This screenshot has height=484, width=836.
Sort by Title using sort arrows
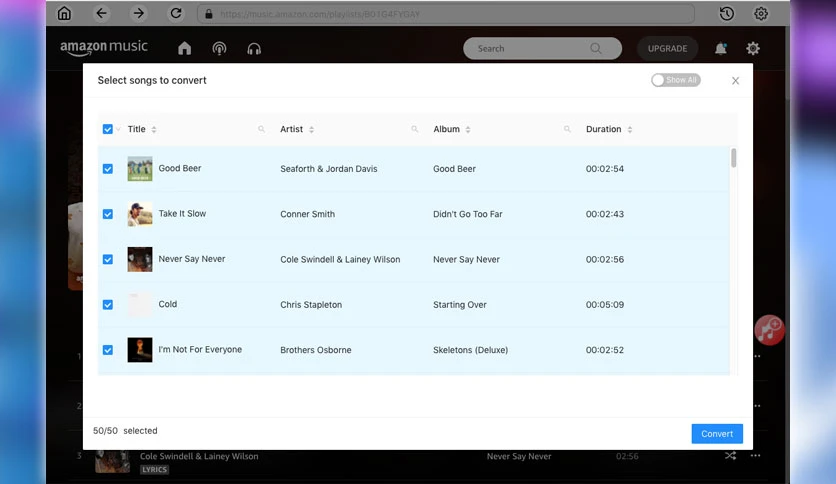tap(154, 130)
